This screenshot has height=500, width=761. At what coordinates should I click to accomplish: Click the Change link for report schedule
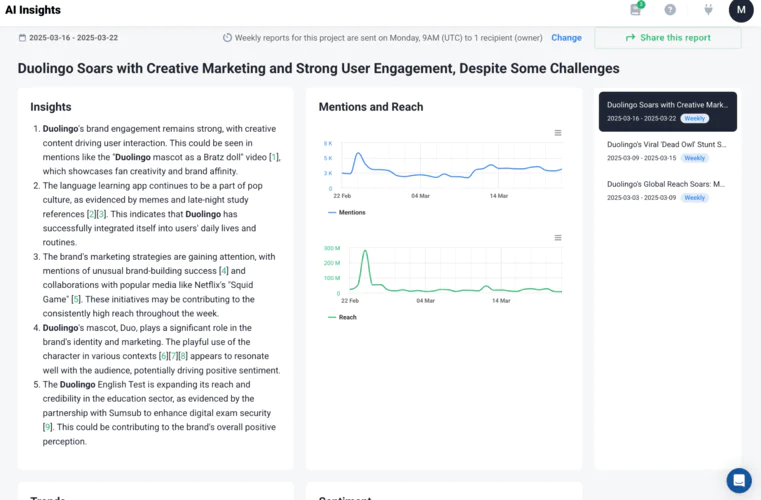pyautogui.click(x=566, y=38)
